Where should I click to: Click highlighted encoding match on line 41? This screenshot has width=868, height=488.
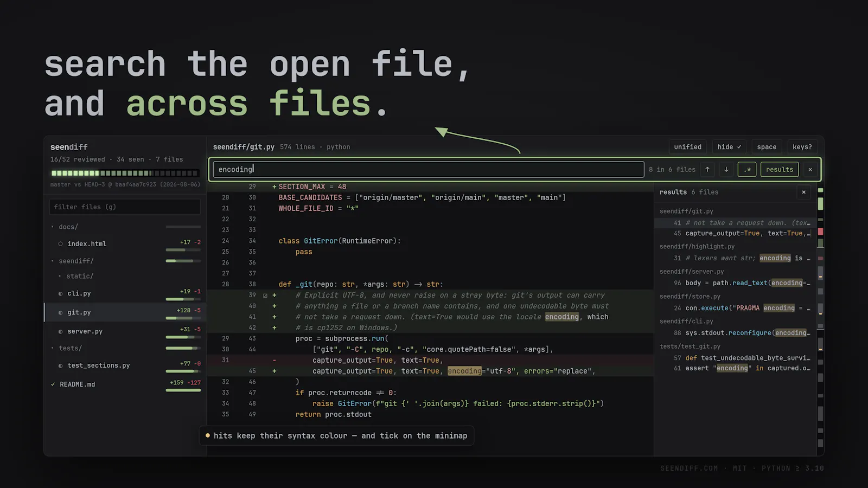tap(562, 317)
